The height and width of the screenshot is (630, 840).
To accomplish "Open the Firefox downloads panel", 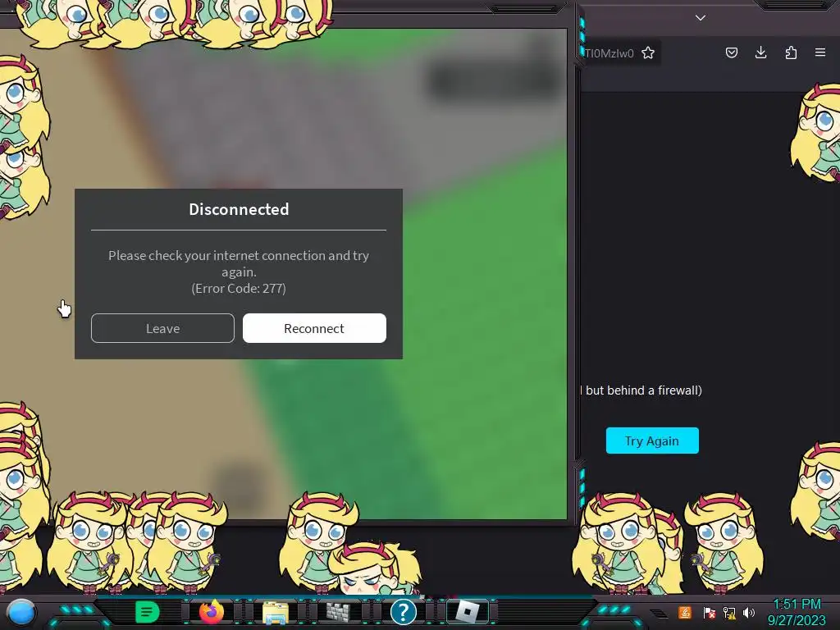I will pos(760,52).
